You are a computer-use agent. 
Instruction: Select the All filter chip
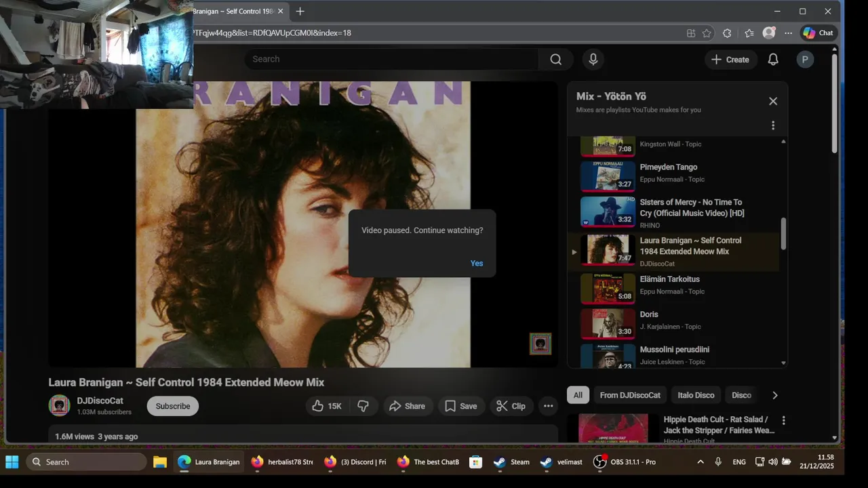pyautogui.click(x=578, y=395)
